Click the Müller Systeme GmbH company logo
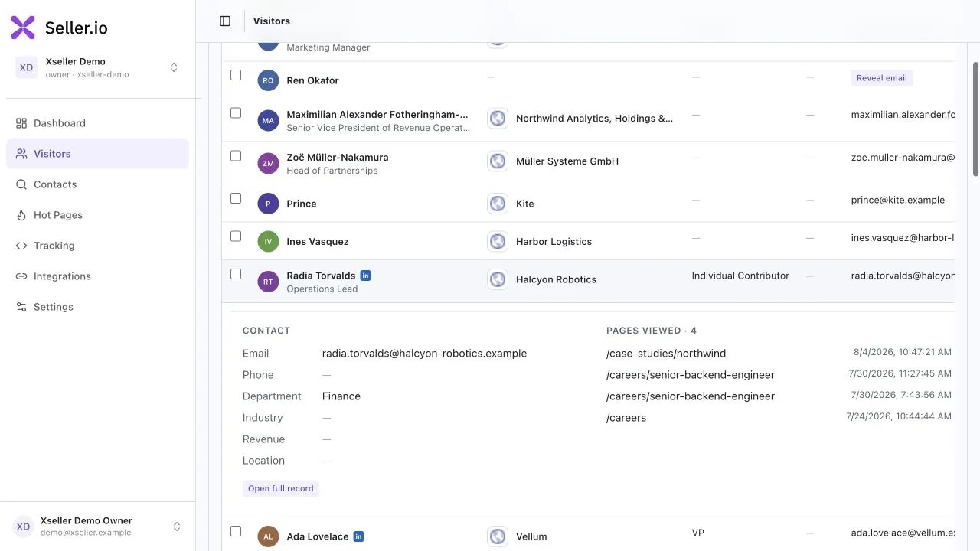The image size is (980, 551). click(x=498, y=161)
